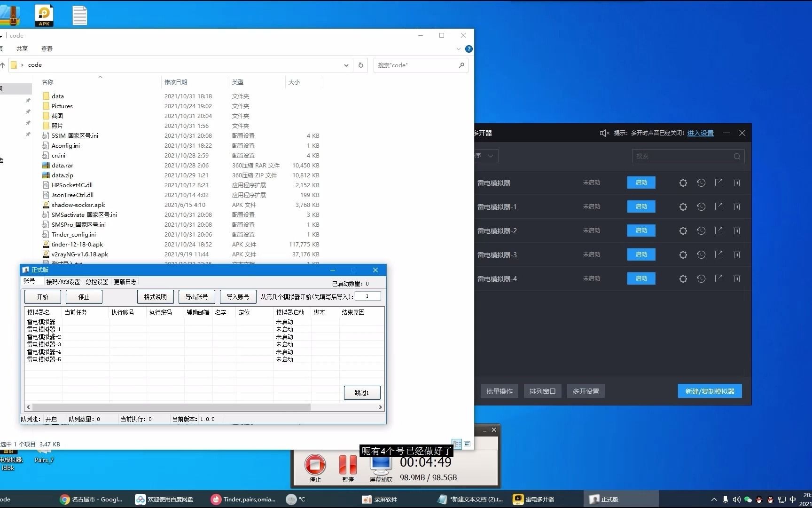This screenshot has height=508, width=812.
Task: Open backup/restore icon for 雷电模拟器-3
Action: point(701,254)
